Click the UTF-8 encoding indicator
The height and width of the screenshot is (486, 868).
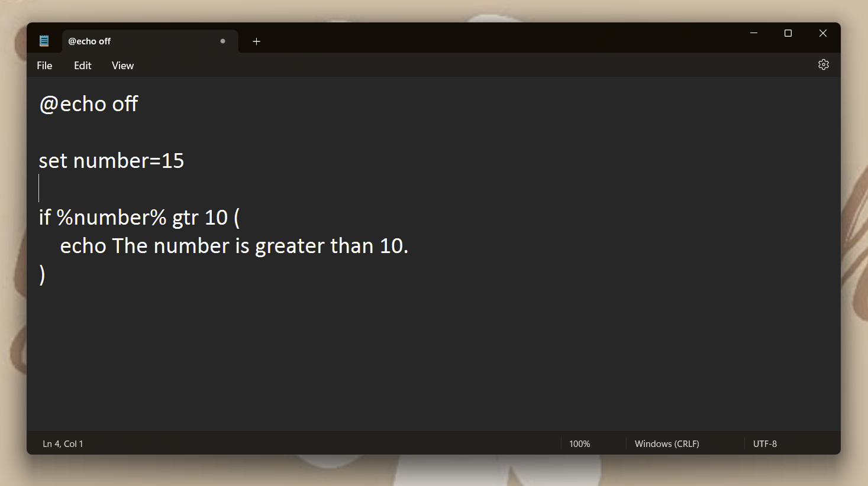[x=764, y=443]
